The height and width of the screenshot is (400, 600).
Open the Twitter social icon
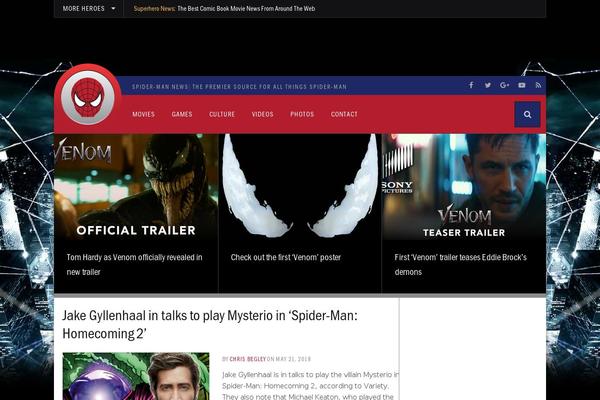488,85
